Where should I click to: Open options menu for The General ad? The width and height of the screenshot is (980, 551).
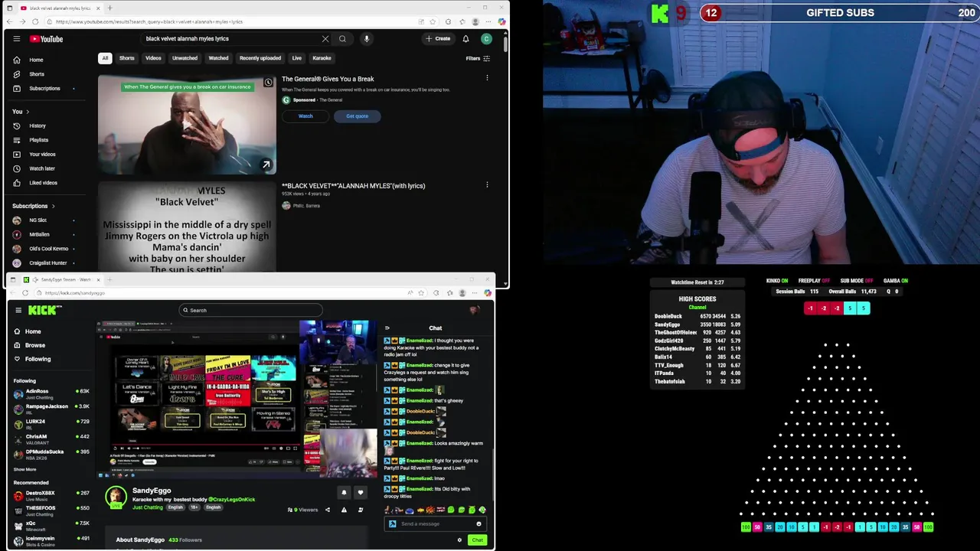[487, 78]
